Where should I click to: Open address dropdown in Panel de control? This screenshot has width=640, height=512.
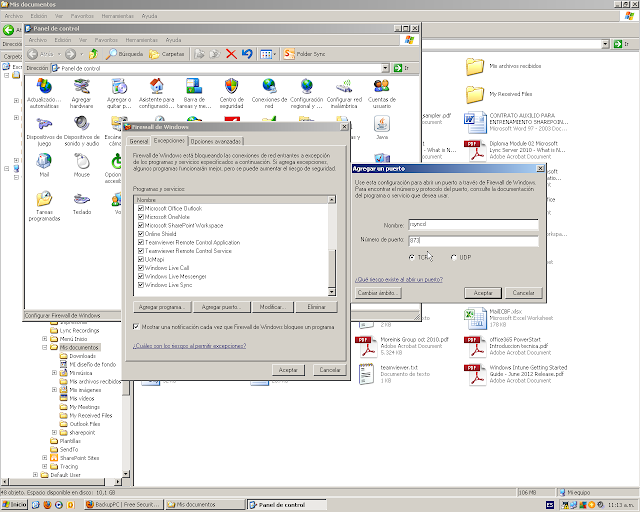(x=385, y=68)
